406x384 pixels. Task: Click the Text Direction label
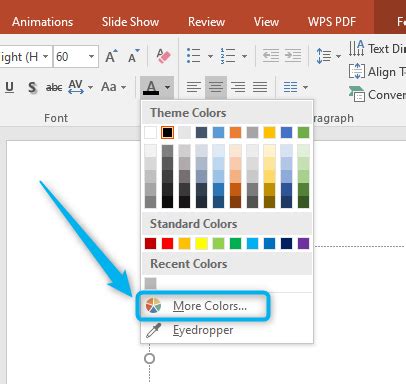(387, 49)
